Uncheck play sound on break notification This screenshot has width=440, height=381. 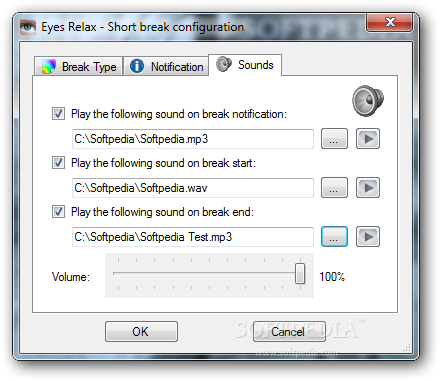(58, 114)
